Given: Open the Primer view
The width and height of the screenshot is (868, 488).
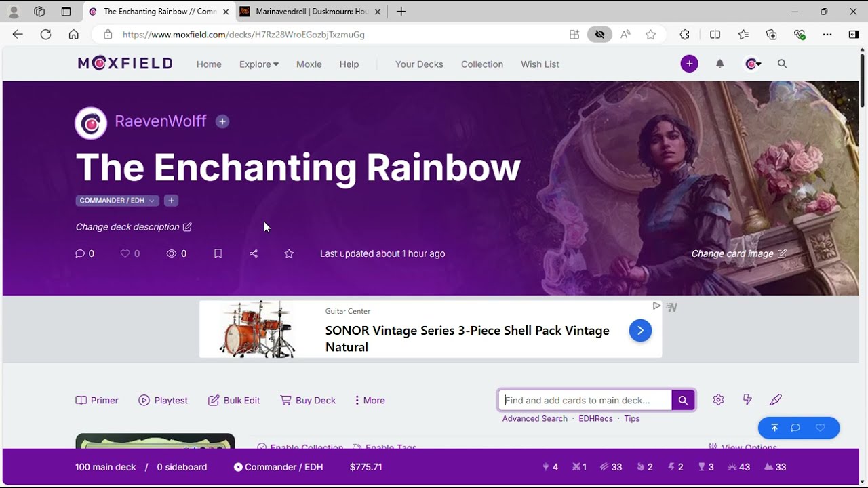Looking at the screenshot, I should coord(97,401).
